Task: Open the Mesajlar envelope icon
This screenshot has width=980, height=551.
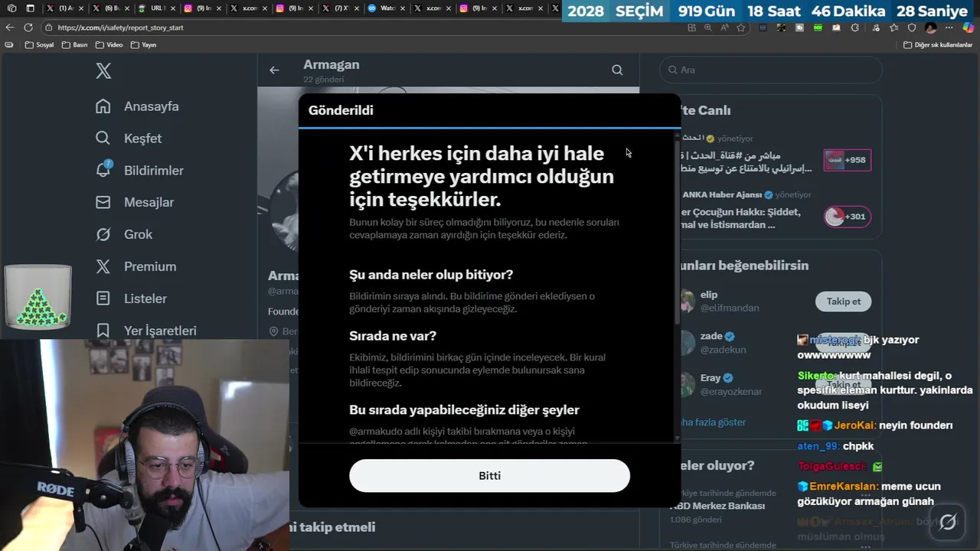Action: tap(103, 202)
